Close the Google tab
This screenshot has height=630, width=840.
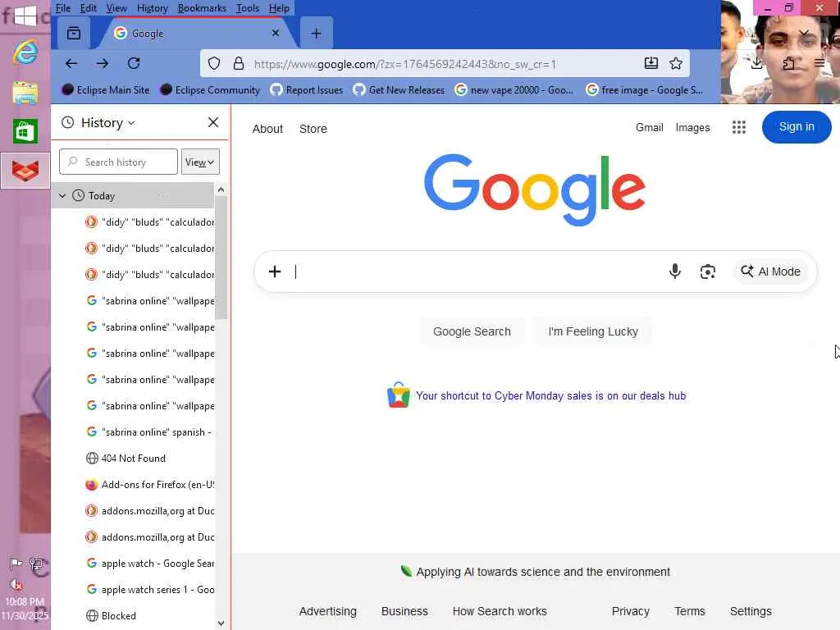[276, 33]
